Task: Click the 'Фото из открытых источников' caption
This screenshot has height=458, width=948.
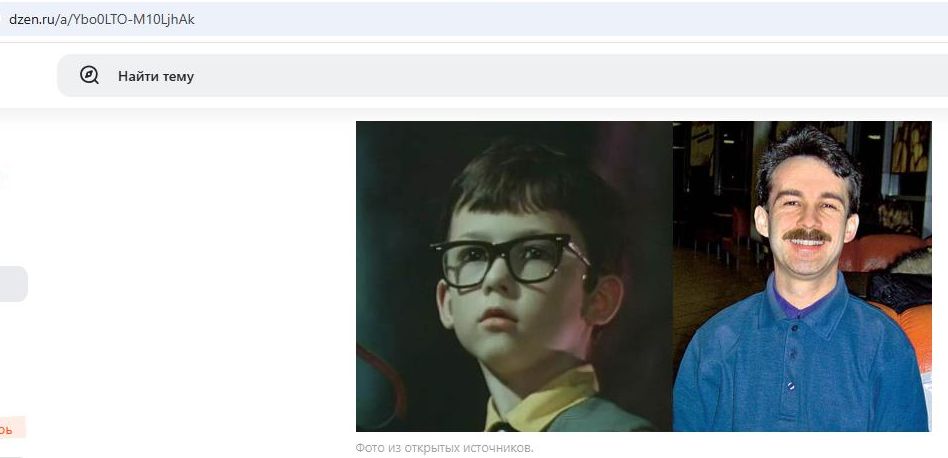Action: tap(444, 448)
